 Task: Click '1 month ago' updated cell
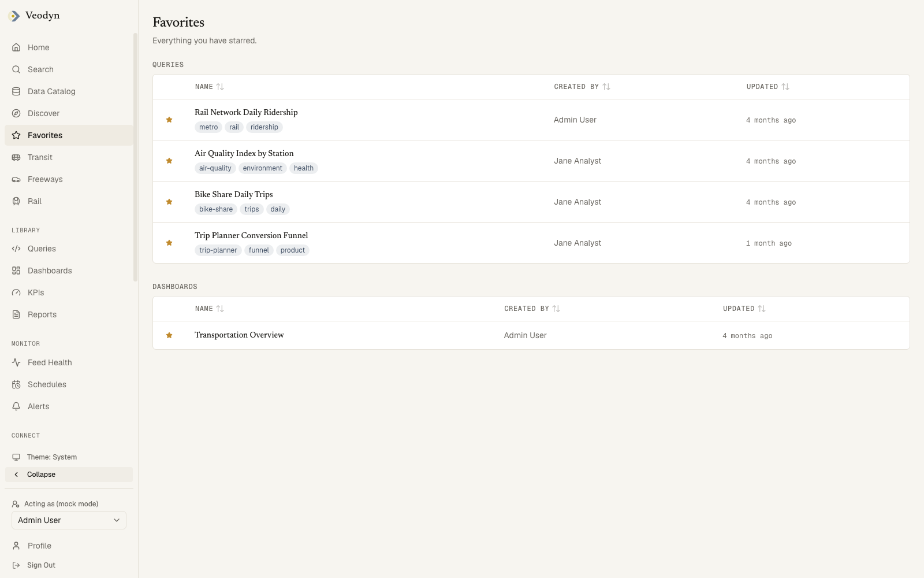(769, 243)
